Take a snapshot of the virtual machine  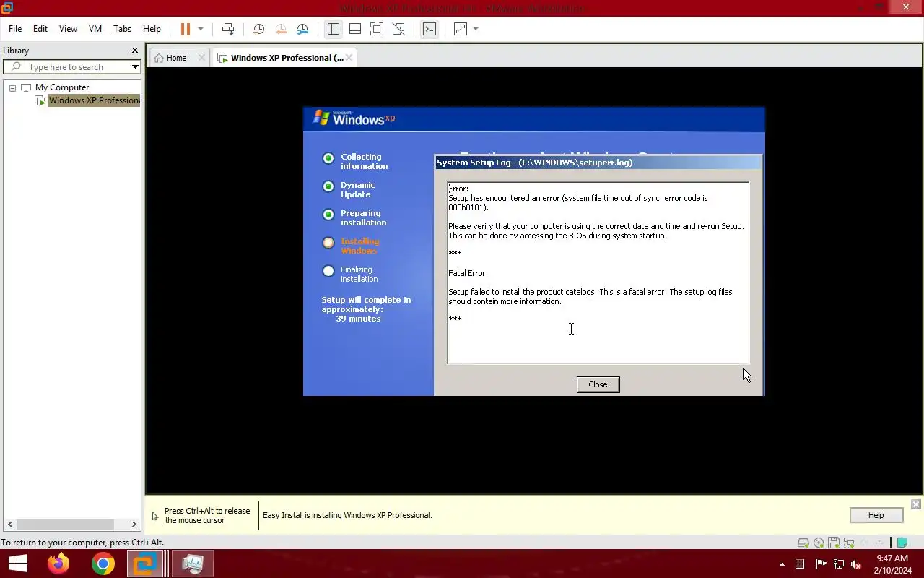tap(258, 29)
